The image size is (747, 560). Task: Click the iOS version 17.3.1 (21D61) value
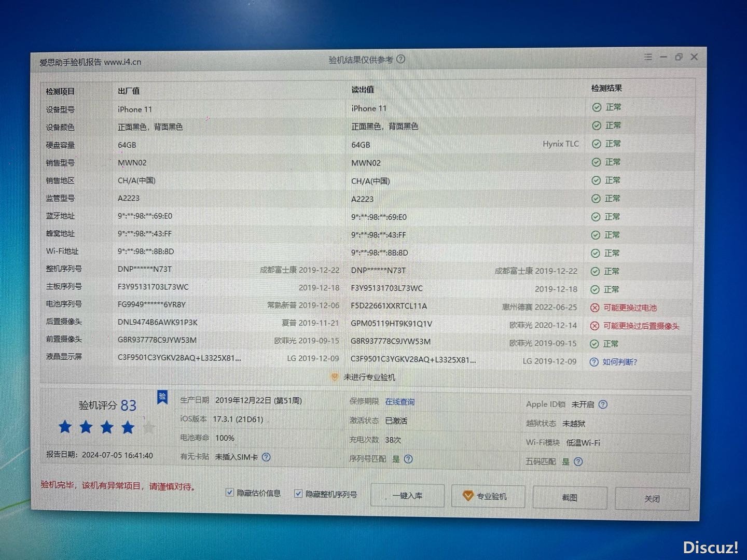coord(238,419)
